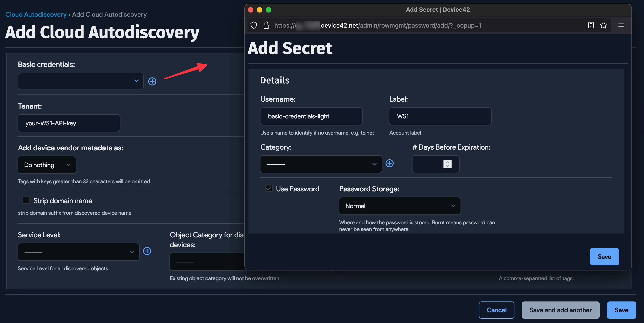Increment the Days Before Expiration stepper
644x323 pixels.
pyautogui.click(x=447, y=163)
